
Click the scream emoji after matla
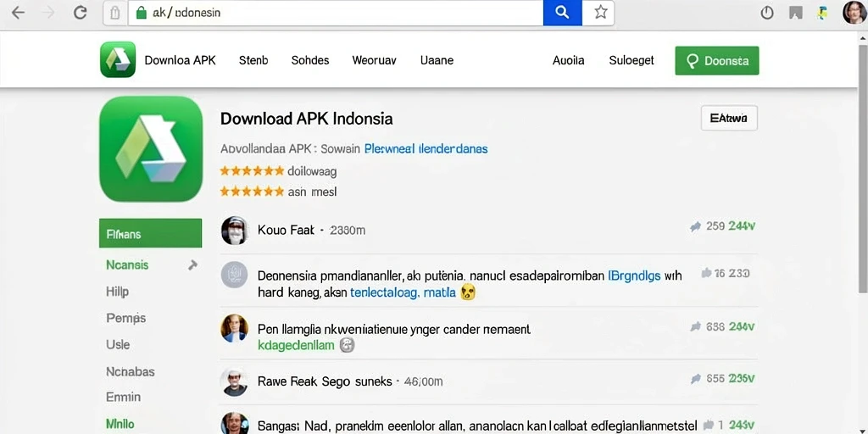(468, 292)
